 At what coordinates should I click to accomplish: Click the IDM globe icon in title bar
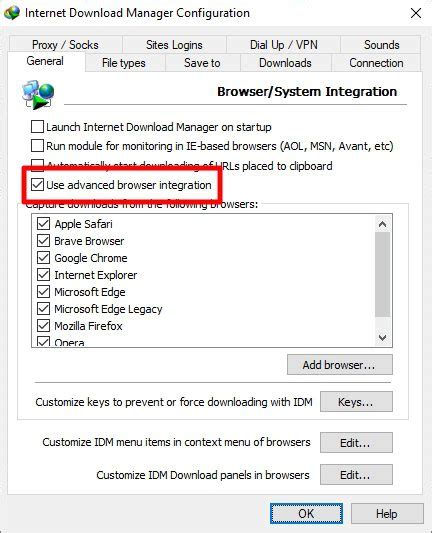pyautogui.click(x=12, y=13)
